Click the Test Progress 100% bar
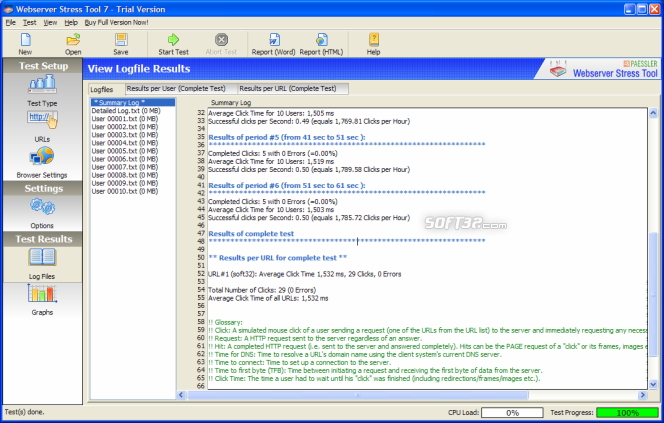The image size is (664, 423). pyautogui.click(x=627, y=412)
